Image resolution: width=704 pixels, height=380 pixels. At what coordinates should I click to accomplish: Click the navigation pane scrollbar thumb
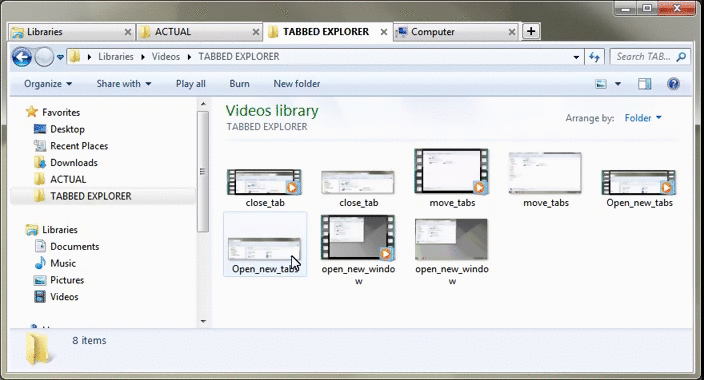point(202,172)
